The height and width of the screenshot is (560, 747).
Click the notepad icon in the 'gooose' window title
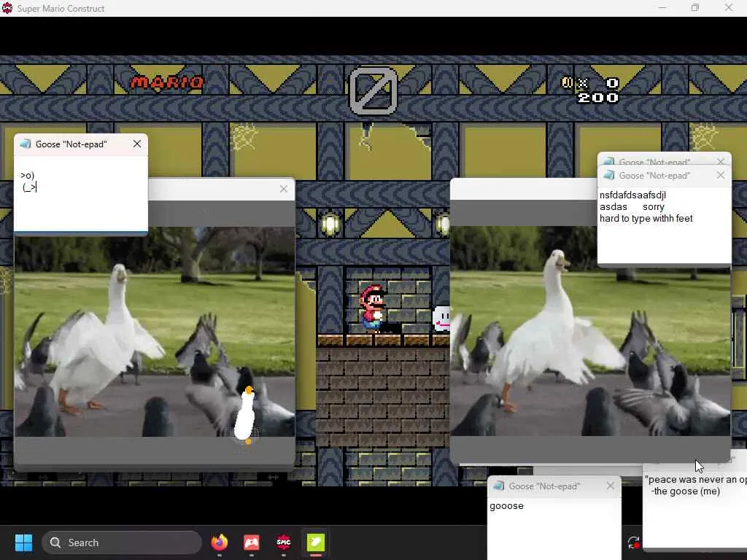click(x=498, y=486)
